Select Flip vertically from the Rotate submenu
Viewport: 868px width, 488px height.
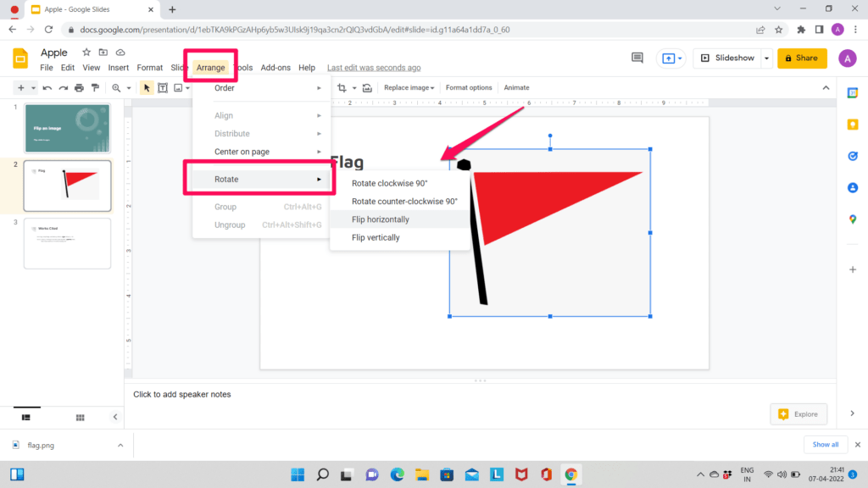tap(376, 237)
